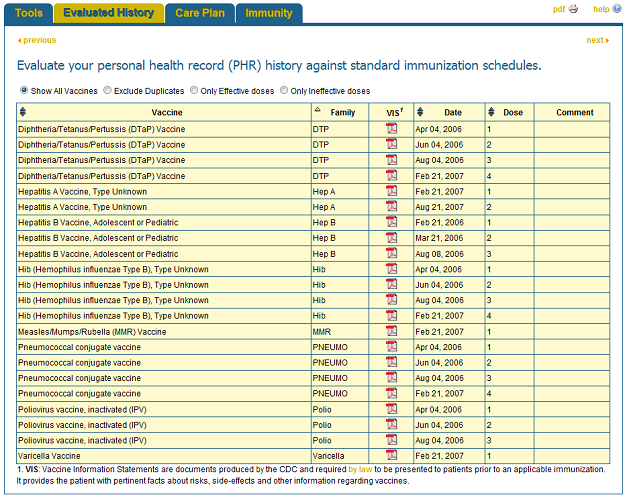The width and height of the screenshot is (625, 497).
Task: Open VIS PDF for Poliovirus dose 1
Action: point(391,409)
